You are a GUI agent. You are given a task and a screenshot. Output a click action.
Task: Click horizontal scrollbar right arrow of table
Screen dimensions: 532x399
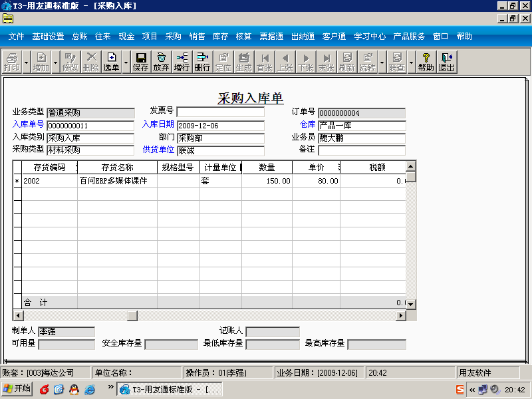[401, 315]
